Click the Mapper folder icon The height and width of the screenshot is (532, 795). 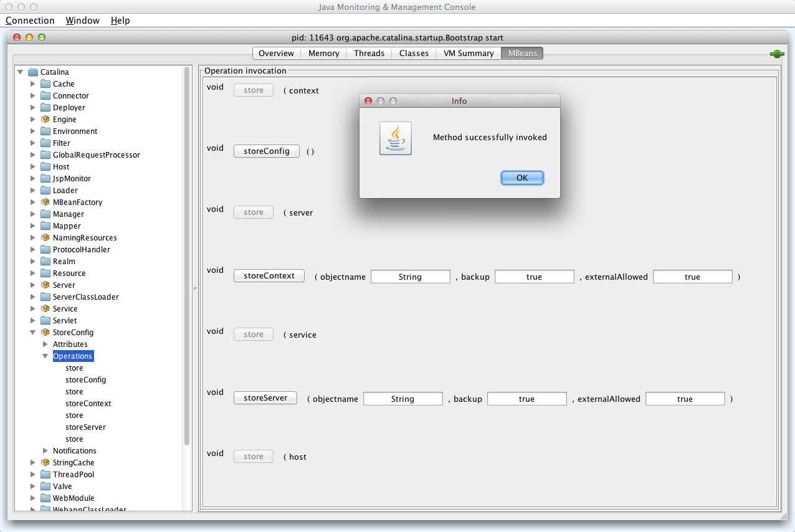(45, 226)
